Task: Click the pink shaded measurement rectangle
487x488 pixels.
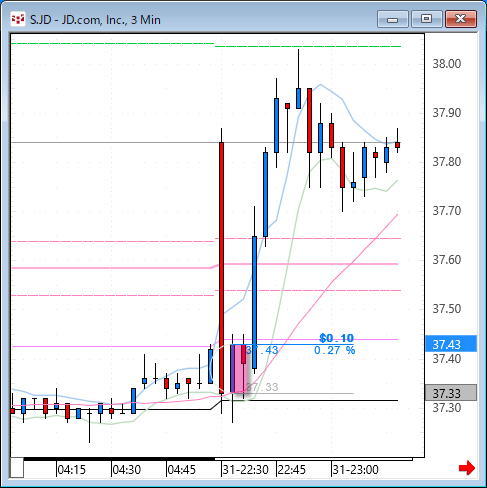Action: point(239,368)
